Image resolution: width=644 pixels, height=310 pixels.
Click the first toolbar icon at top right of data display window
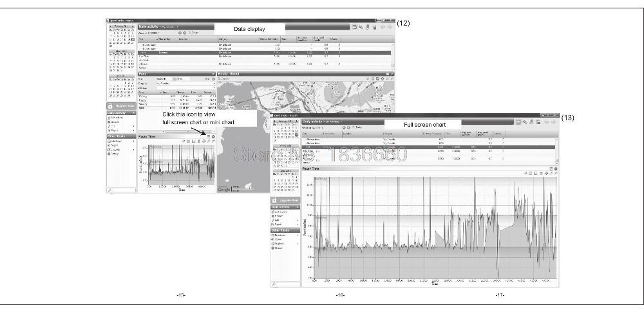(354, 26)
